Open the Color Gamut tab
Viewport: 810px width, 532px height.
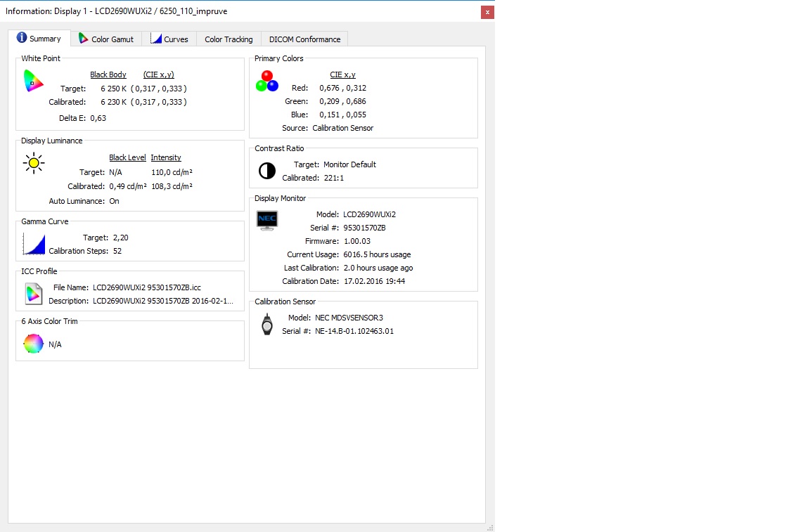tap(106, 39)
